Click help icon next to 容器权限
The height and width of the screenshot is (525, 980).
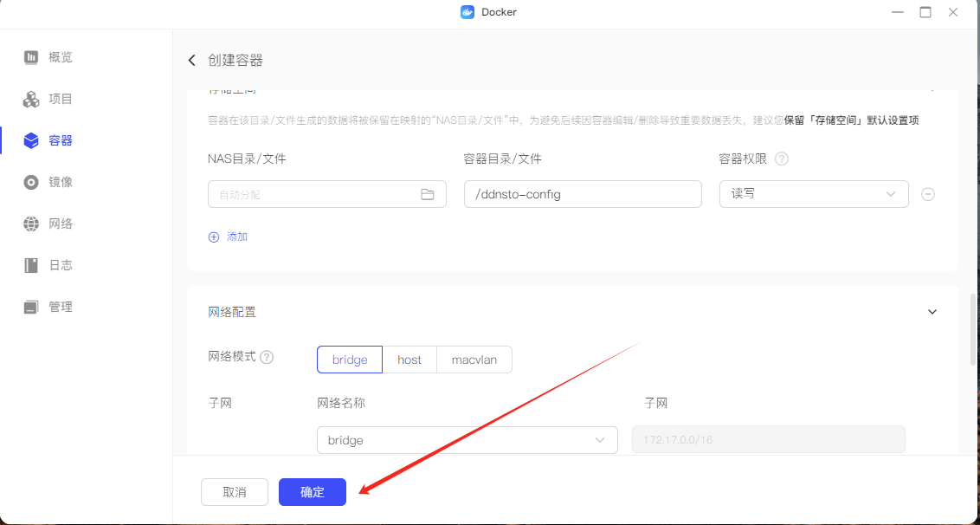(781, 159)
